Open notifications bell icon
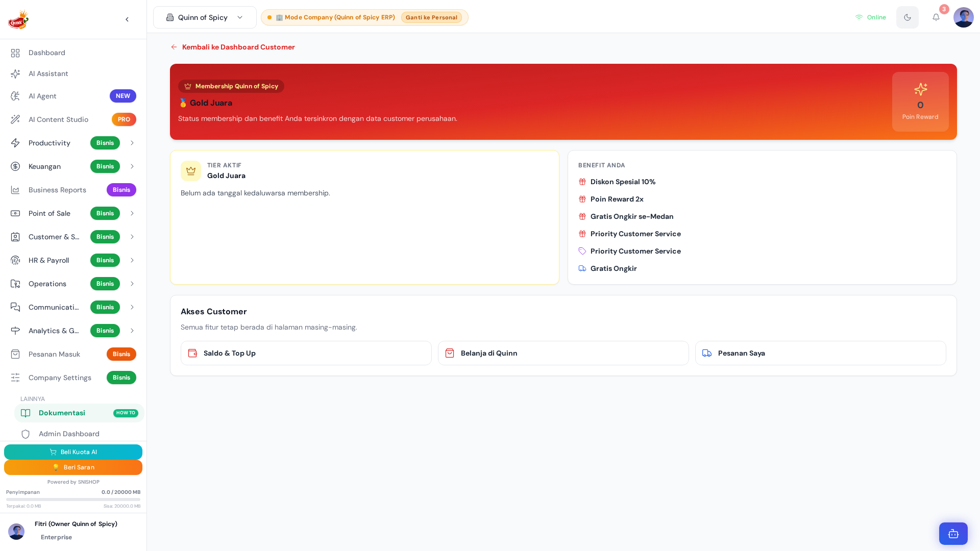This screenshot has width=980, height=551. (936, 17)
